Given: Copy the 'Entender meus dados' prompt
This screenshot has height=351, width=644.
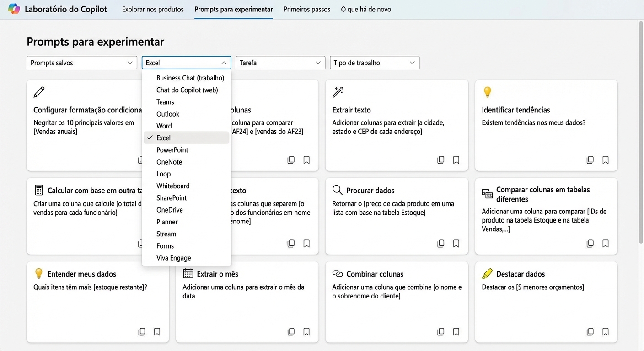Looking at the screenshot, I should (142, 332).
